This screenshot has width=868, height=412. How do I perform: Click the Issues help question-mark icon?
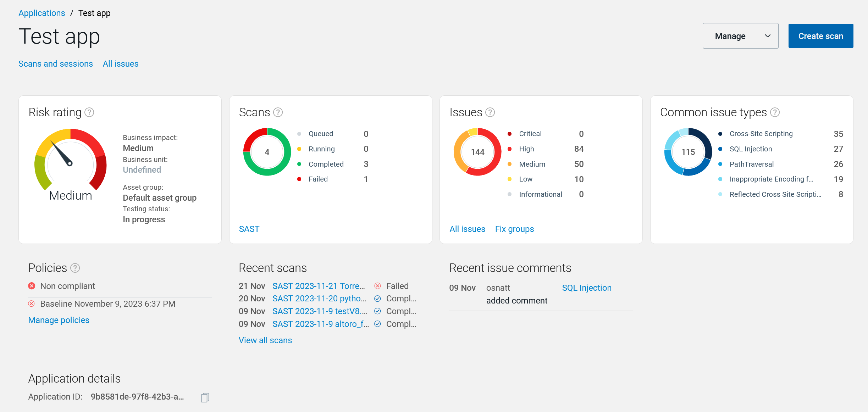490,112
